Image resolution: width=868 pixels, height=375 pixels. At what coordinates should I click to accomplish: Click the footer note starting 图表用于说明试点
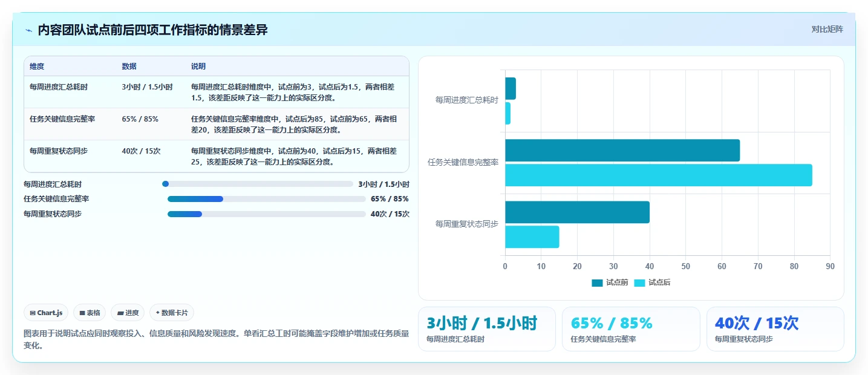pyautogui.click(x=216, y=339)
